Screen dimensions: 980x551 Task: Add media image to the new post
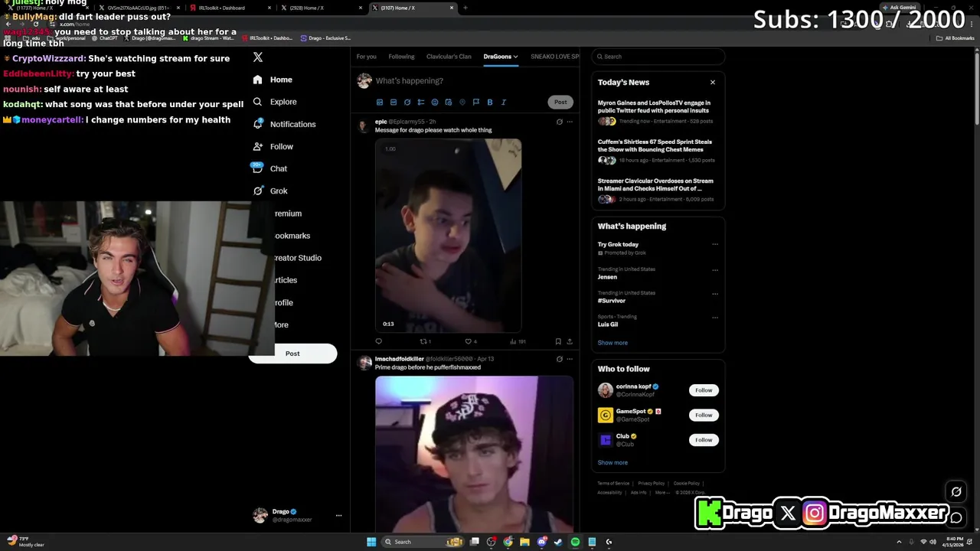coord(380,102)
